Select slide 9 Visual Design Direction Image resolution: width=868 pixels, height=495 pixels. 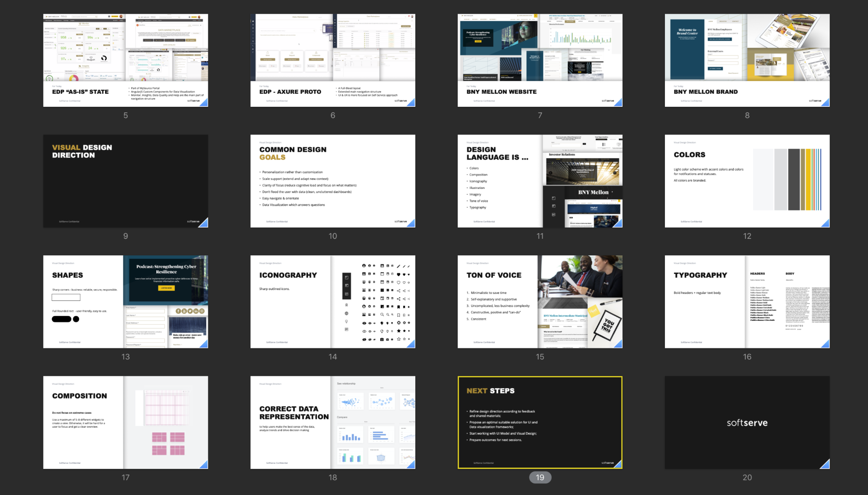(125, 181)
